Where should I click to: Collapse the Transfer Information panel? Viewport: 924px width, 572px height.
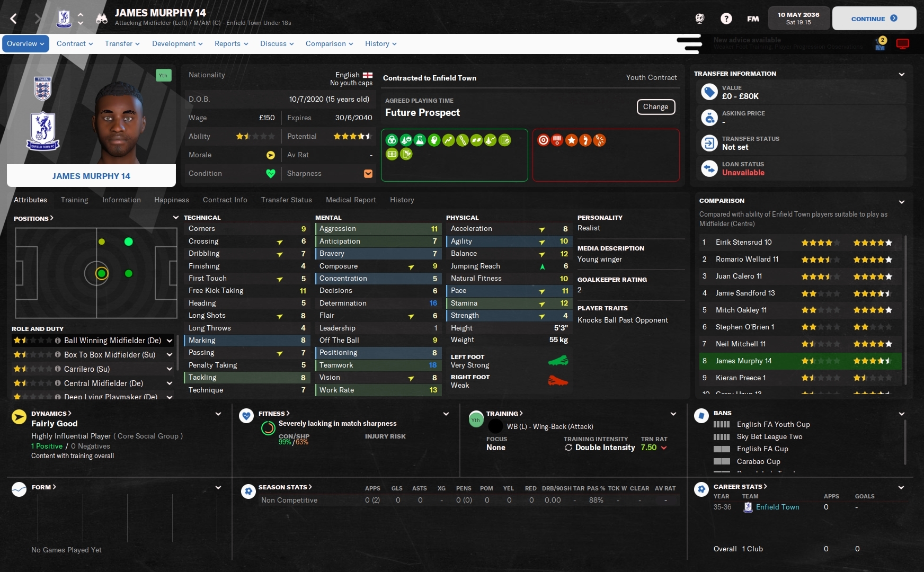[902, 74]
